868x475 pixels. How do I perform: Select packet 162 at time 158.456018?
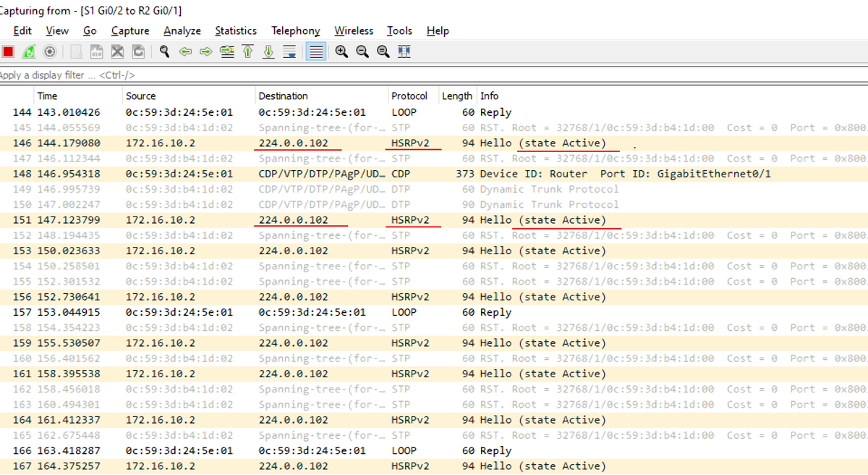coord(434,390)
